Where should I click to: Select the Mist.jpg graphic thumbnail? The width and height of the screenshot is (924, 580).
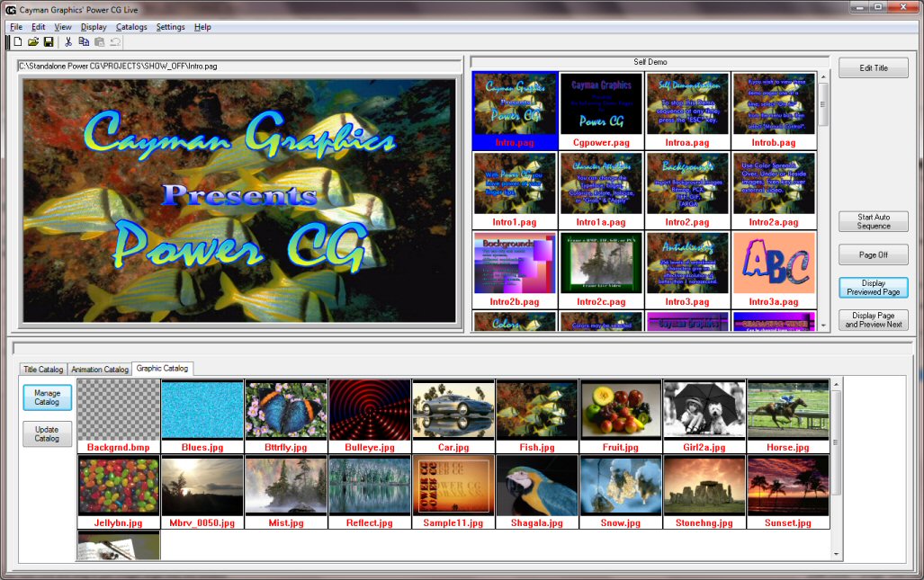tap(286, 492)
